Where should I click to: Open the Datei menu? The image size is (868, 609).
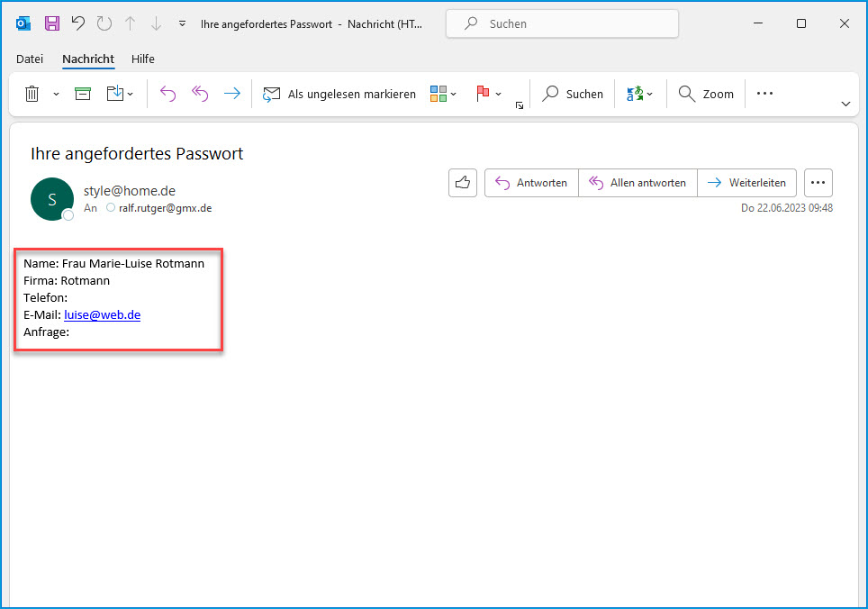coord(30,59)
